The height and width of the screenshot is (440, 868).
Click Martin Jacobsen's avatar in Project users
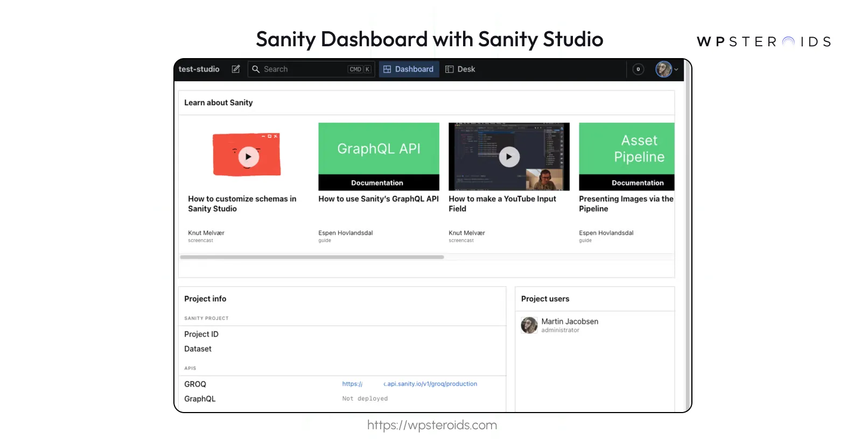[529, 325]
